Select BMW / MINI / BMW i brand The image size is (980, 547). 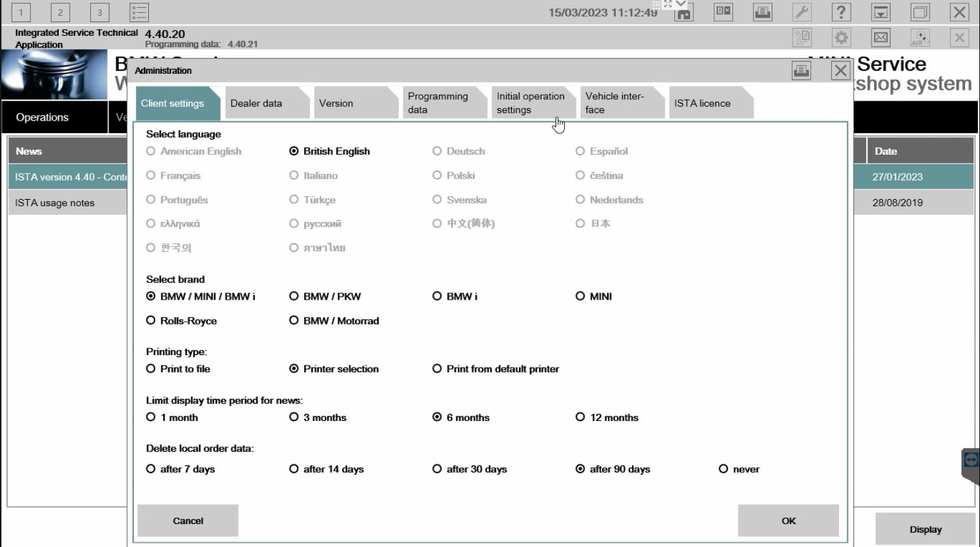[x=200, y=296]
